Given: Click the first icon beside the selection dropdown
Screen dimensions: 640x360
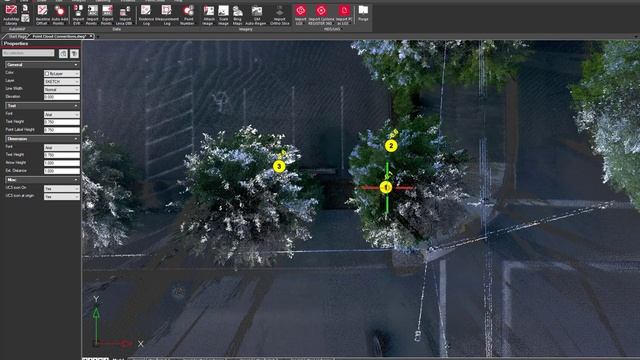Looking at the screenshot, I should 63,53.
